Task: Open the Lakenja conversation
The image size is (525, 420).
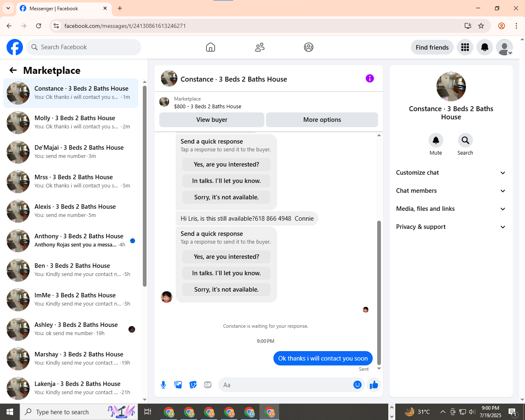Action: pyautogui.click(x=71, y=388)
